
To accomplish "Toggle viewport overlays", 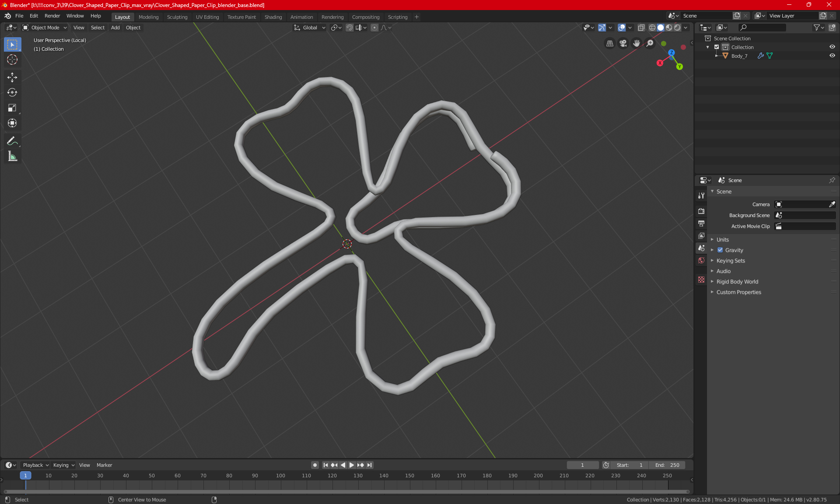I will [x=622, y=28].
